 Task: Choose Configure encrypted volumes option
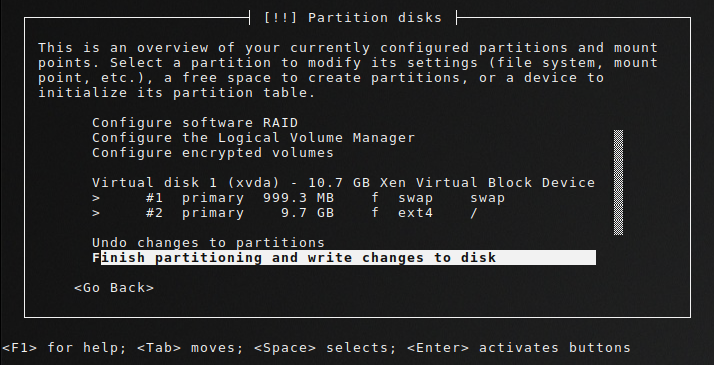(213, 152)
